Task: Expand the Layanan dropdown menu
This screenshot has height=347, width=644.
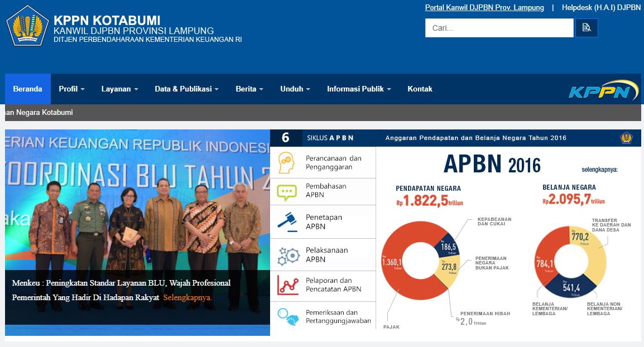Action: pos(119,89)
